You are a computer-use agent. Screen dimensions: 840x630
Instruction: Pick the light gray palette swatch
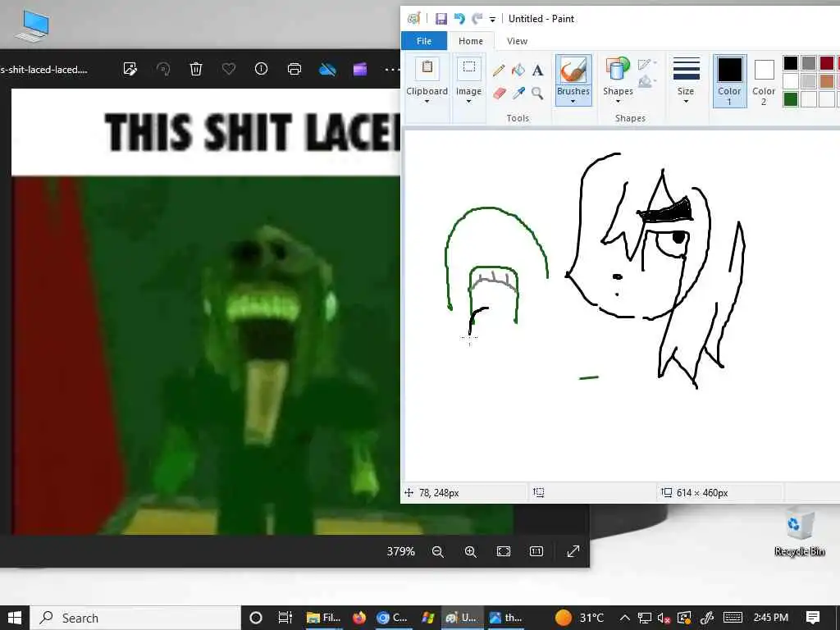[x=808, y=81]
